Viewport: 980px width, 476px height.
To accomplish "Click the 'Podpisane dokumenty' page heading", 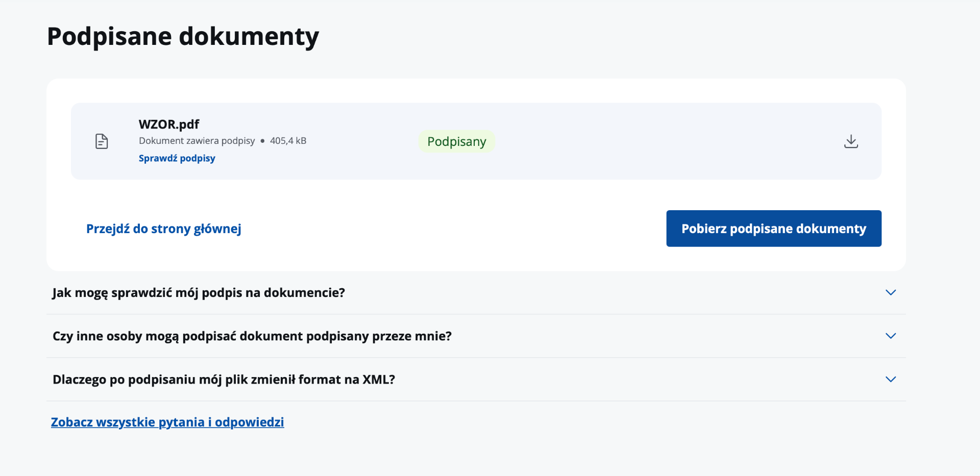I will (183, 37).
